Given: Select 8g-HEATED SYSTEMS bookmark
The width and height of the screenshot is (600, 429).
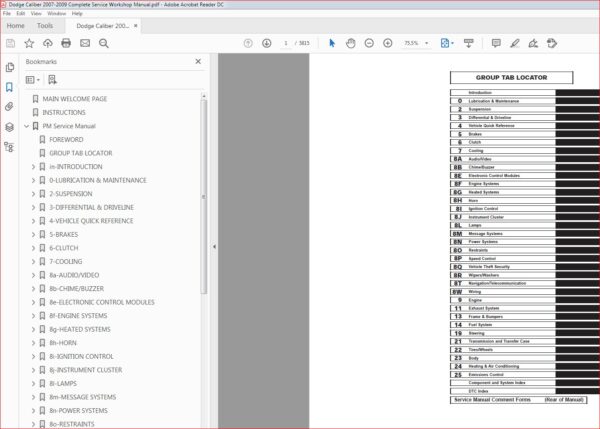Looking at the screenshot, I should 80,329.
